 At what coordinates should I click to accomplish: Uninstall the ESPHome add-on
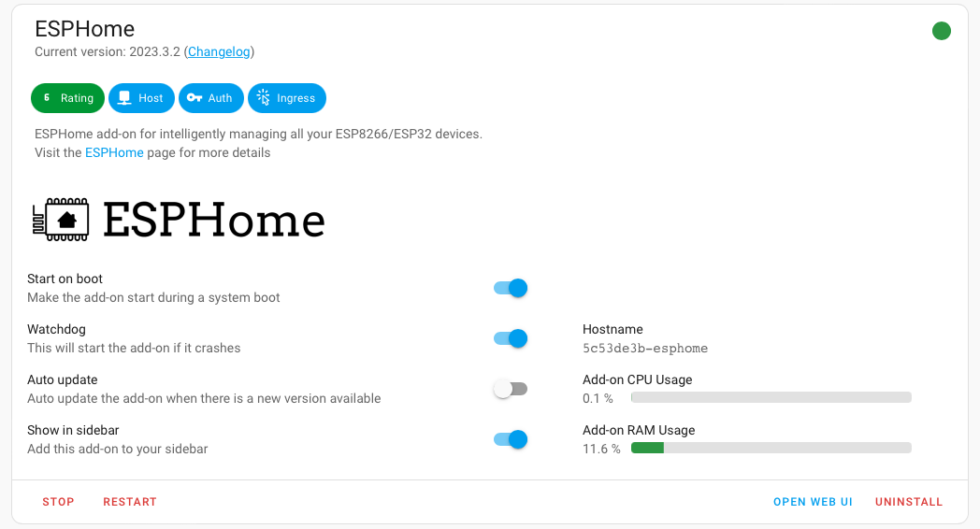pos(909,502)
